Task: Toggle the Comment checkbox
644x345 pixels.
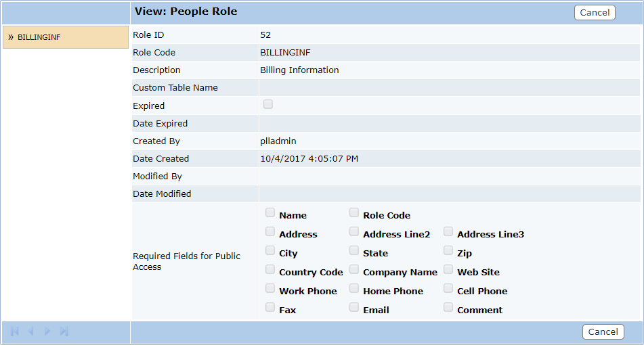Action: [x=448, y=307]
